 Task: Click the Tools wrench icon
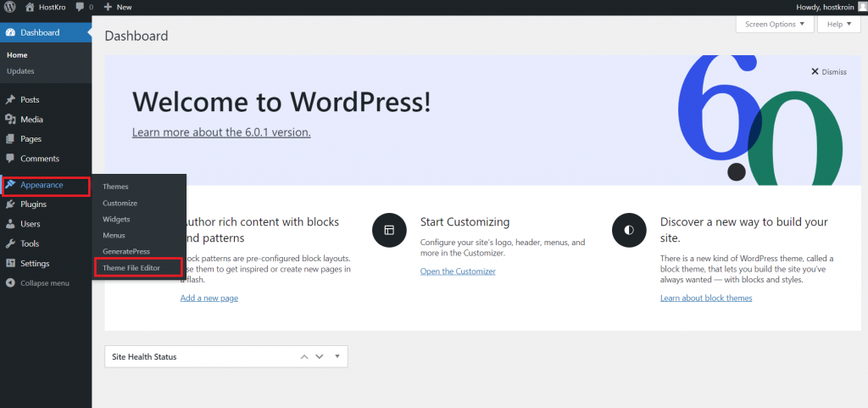click(10, 243)
